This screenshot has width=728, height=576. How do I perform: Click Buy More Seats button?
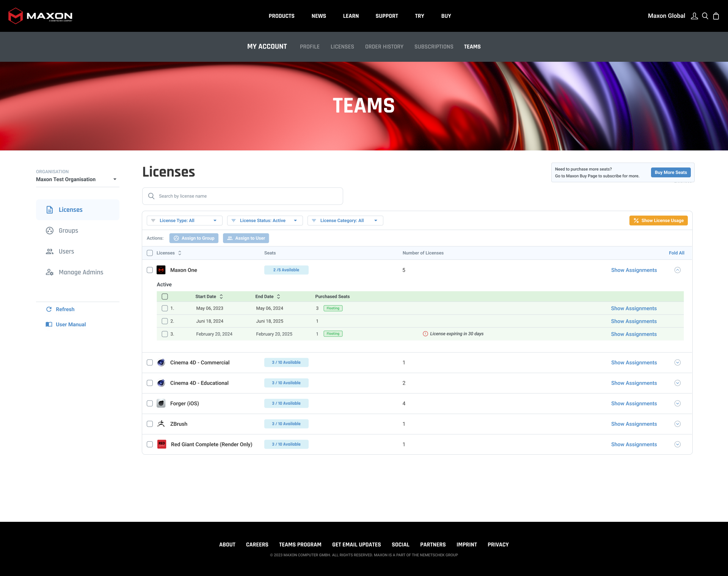point(671,172)
